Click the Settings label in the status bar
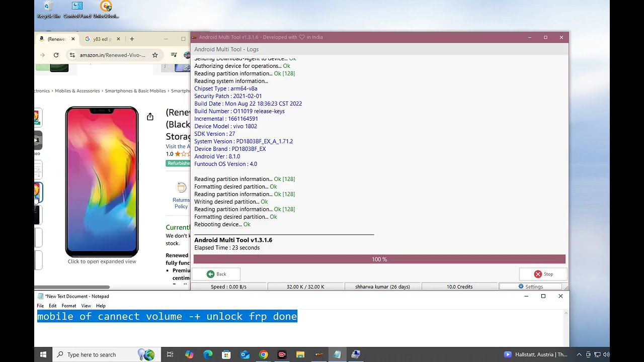Screen dimensions: 644x362 tap(534, 287)
